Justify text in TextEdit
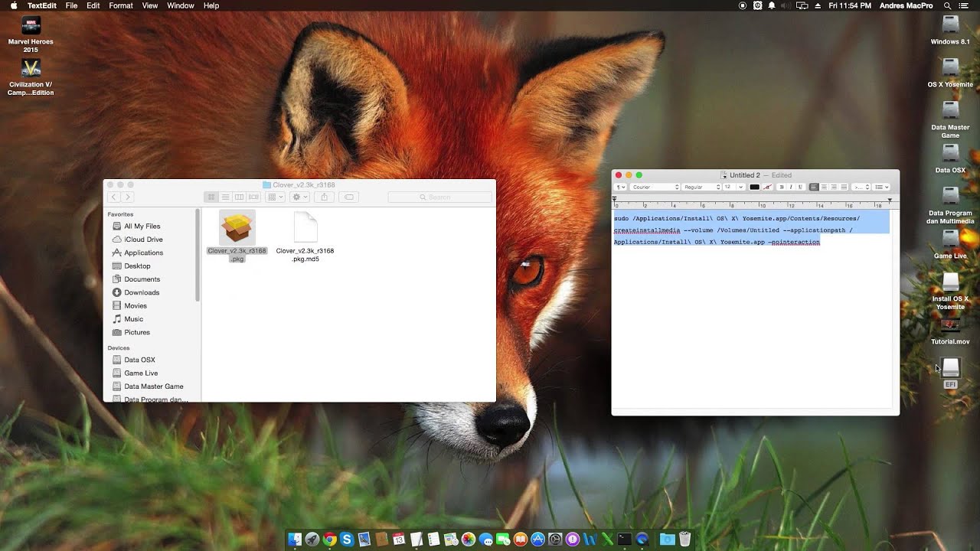Viewport: 980px width, 551px height. click(x=844, y=187)
